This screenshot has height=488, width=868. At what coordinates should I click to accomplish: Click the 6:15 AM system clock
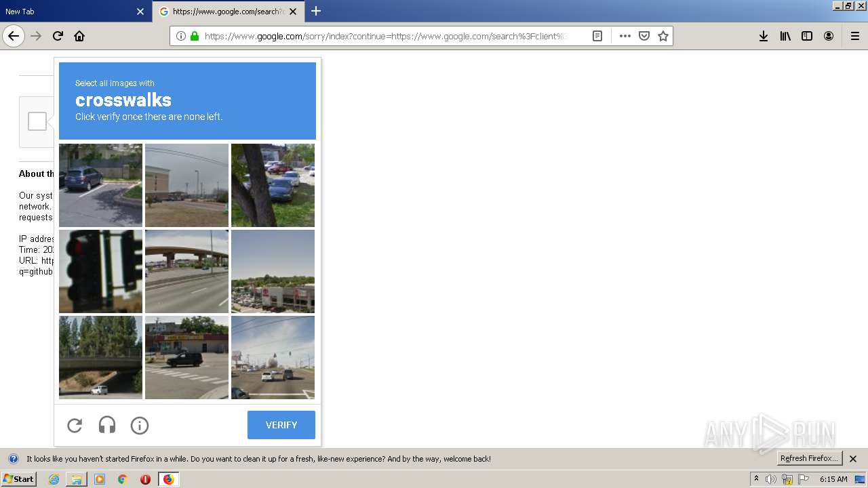click(833, 479)
